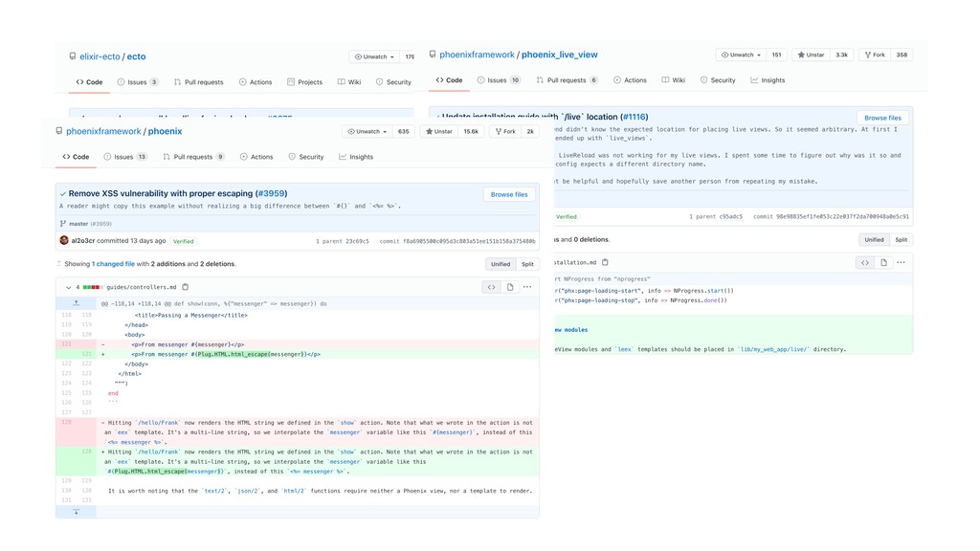The height and width of the screenshot is (551, 980).
Task: Switch to Code tab in phoenix window
Action: click(76, 157)
